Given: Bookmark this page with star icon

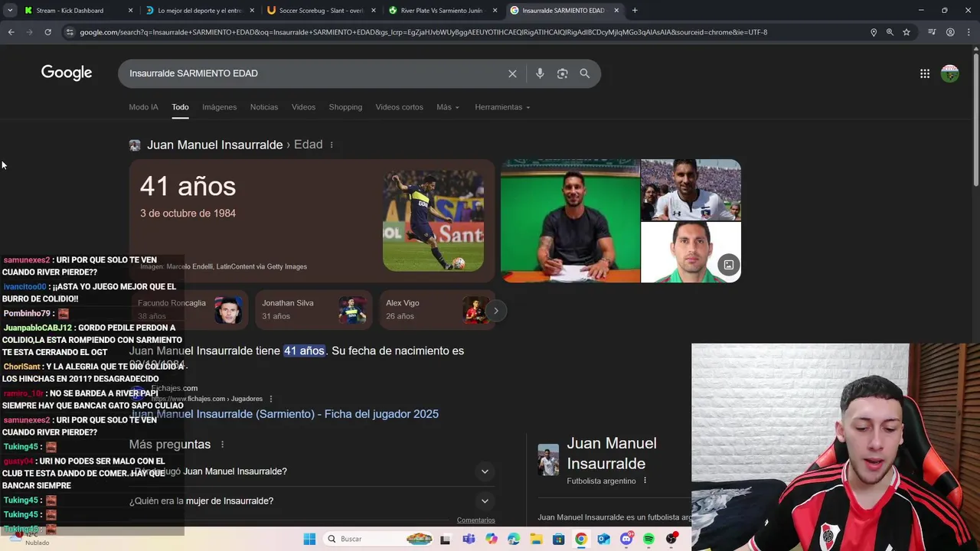Looking at the screenshot, I should click(x=906, y=32).
